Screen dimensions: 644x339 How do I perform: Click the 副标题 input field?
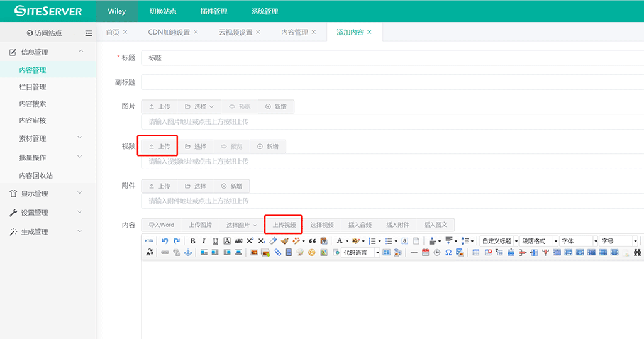pos(390,82)
